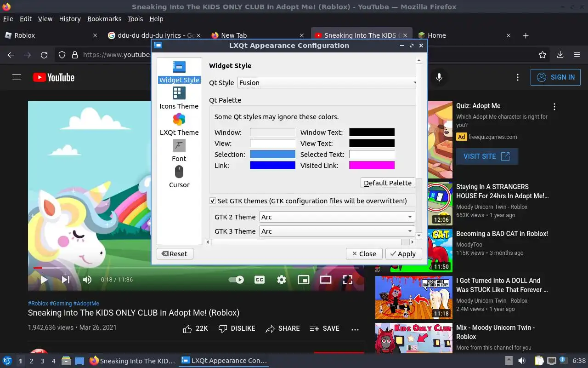
Task: Open the GTK 2 Theme dropdown
Action: click(x=337, y=217)
